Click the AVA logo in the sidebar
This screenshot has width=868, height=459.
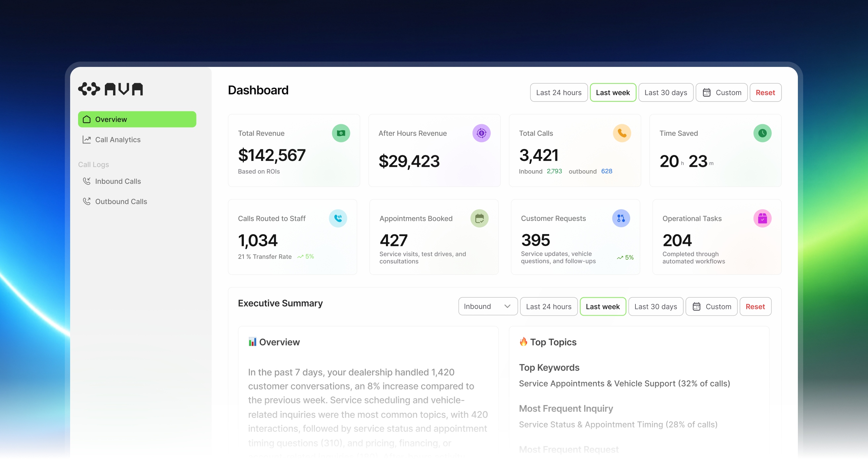(110, 89)
